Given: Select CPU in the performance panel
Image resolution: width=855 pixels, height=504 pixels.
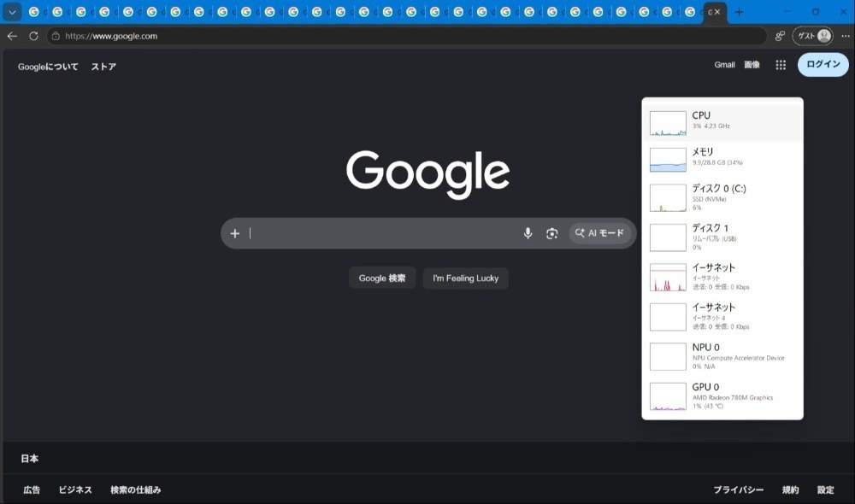Looking at the screenshot, I should 722,123.
